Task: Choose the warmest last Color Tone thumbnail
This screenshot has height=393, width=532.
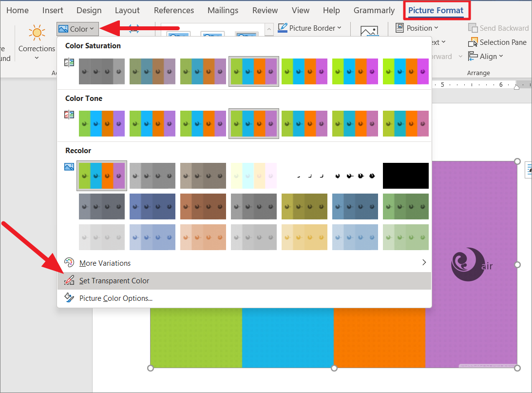Action: (x=406, y=124)
